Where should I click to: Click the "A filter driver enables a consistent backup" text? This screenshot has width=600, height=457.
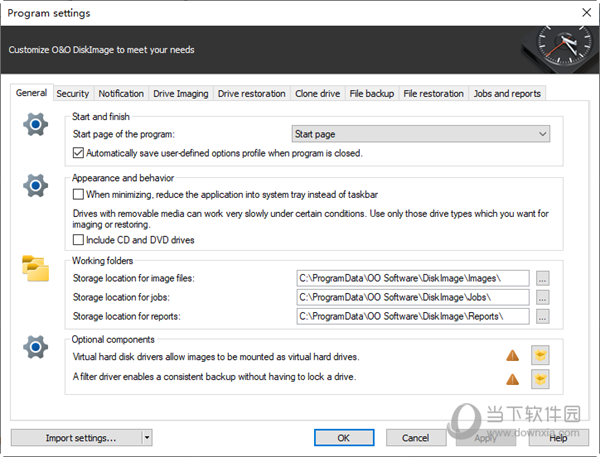click(x=214, y=377)
